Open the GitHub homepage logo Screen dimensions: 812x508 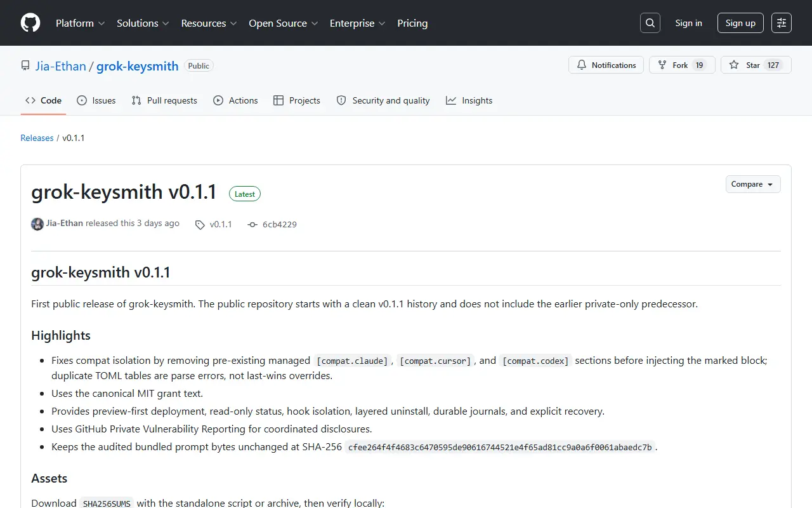point(30,23)
